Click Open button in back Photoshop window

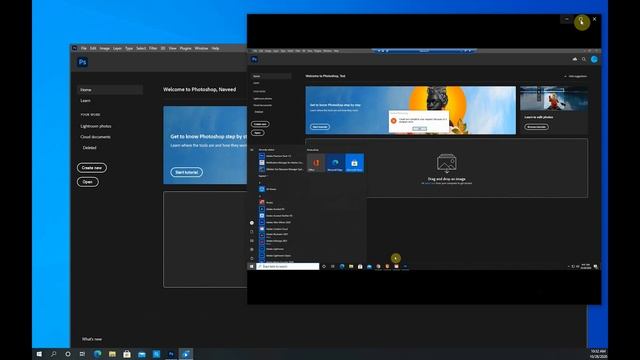tap(88, 182)
